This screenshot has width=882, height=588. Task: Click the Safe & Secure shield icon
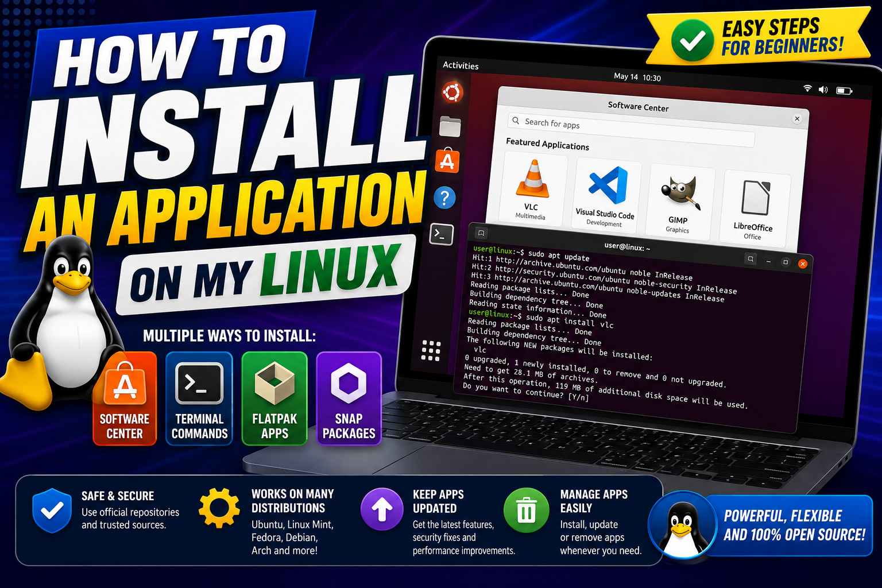pyautogui.click(x=52, y=510)
